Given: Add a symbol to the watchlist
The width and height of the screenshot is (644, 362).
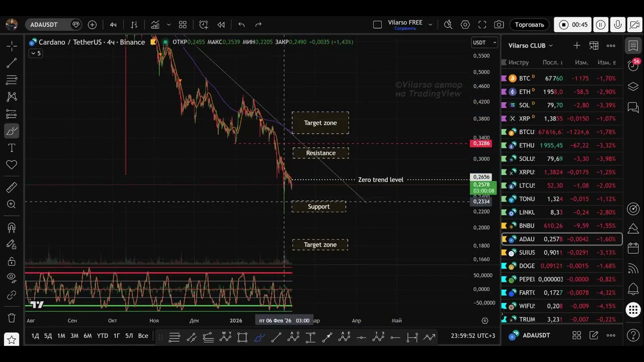Looking at the screenshot, I should point(577,46).
